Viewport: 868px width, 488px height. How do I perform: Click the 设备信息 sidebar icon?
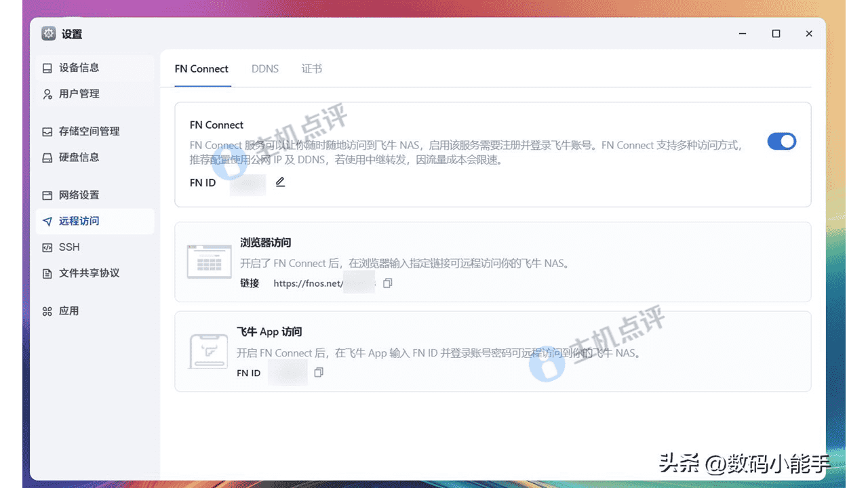(x=47, y=68)
